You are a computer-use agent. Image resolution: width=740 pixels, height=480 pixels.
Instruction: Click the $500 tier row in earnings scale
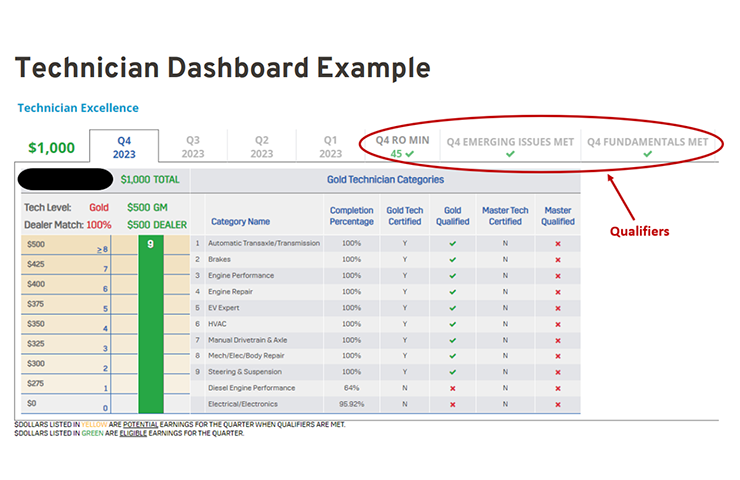(x=65, y=244)
